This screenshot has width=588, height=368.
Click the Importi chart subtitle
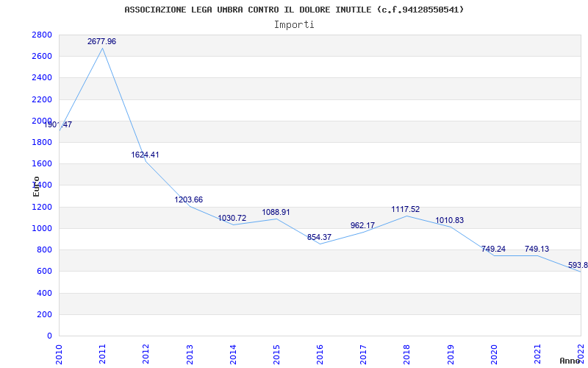point(294,25)
